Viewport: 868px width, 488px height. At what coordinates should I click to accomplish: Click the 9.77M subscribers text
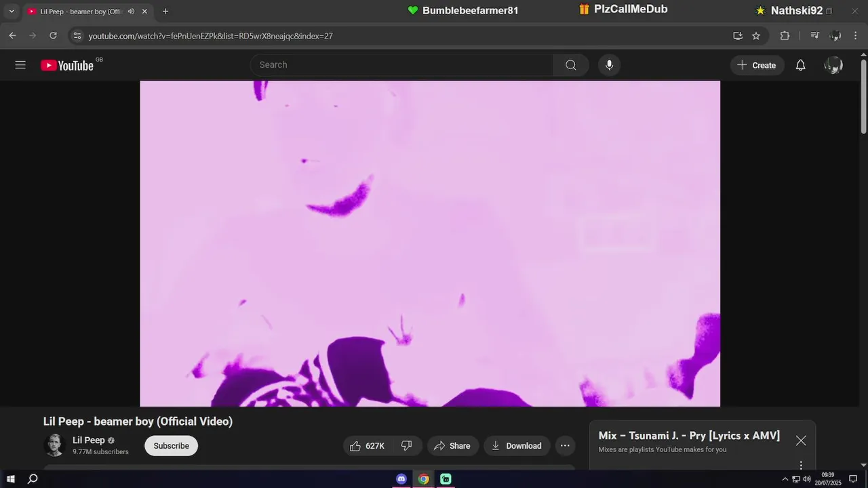pyautogui.click(x=100, y=452)
